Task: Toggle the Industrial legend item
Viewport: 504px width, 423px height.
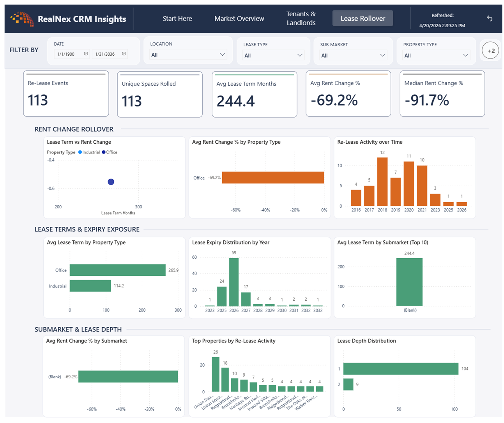Action: pos(89,152)
